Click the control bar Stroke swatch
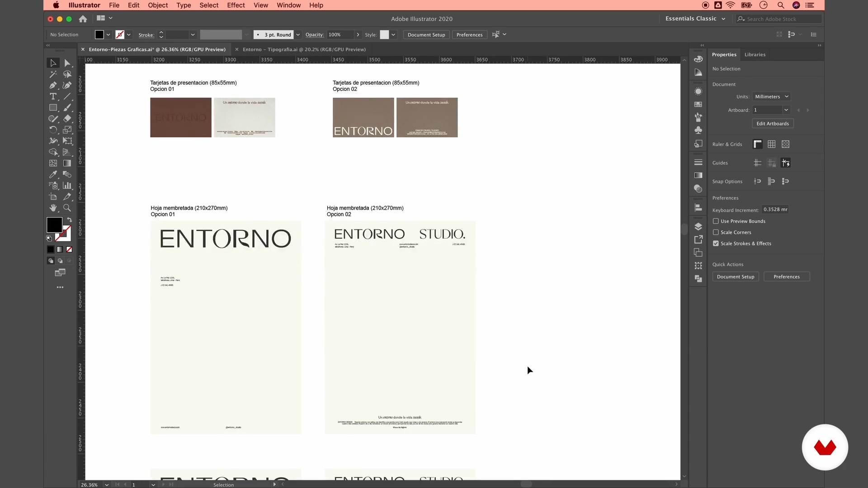This screenshot has width=868, height=488. tap(120, 35)
